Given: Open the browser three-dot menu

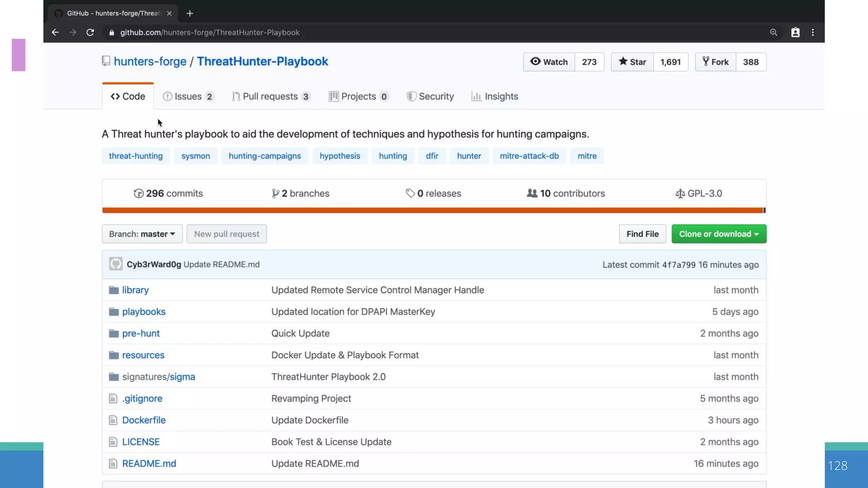Looking at the screenshot, I should [x=812, y=33].
